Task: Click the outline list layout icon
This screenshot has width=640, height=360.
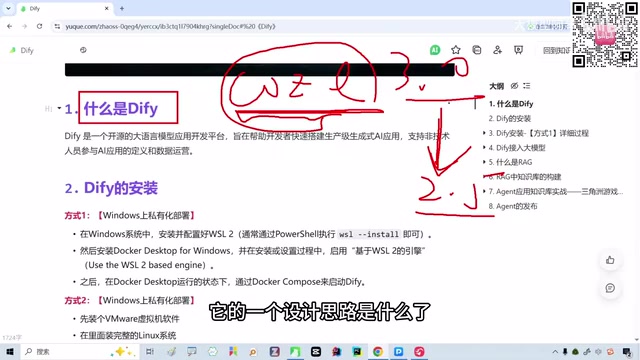Action: coord(527,86)
